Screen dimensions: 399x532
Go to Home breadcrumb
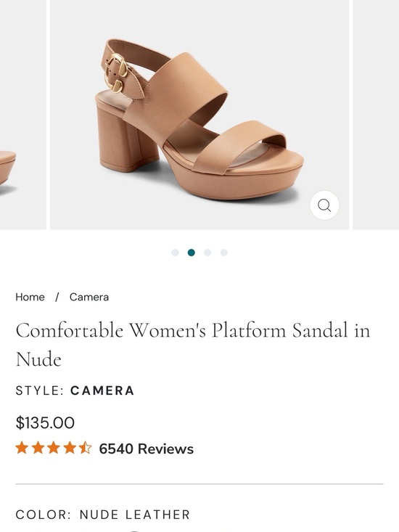pyautogui.click(x=30, y=297)
